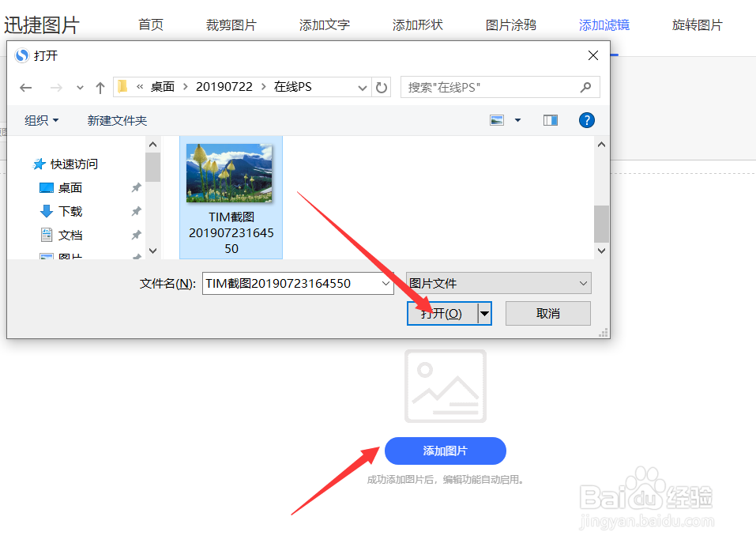The width and height of the screenshot is (756, 547).
Task: Expand the file name combo dropdown
Action: tap(386, 283)
